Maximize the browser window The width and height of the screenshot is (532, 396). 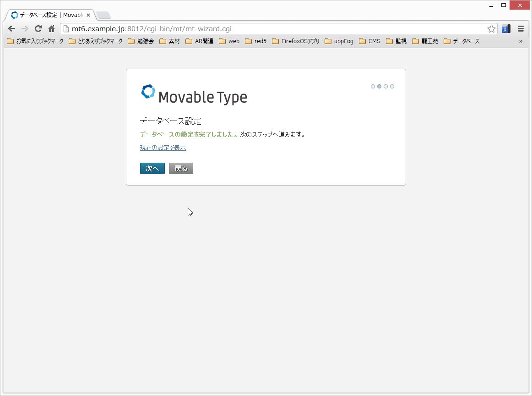pos(504,5)
